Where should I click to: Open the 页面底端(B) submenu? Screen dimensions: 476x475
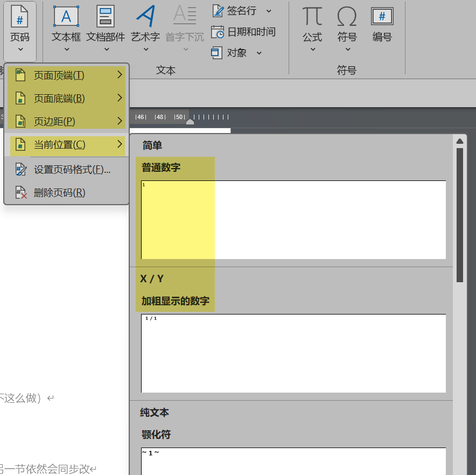coord(66,98)
